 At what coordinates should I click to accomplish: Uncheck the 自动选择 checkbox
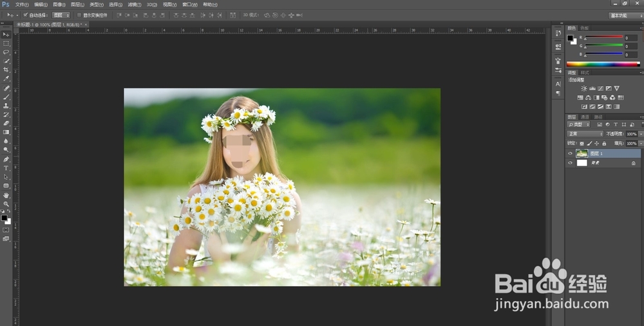pos(26,15)
